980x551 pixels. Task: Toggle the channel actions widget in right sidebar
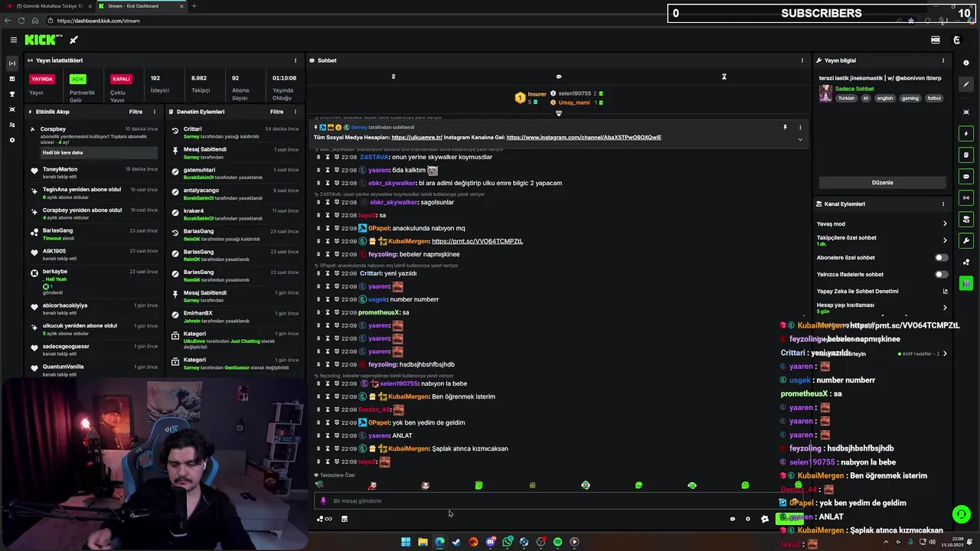pyautogui.click(x=966, y=219)
